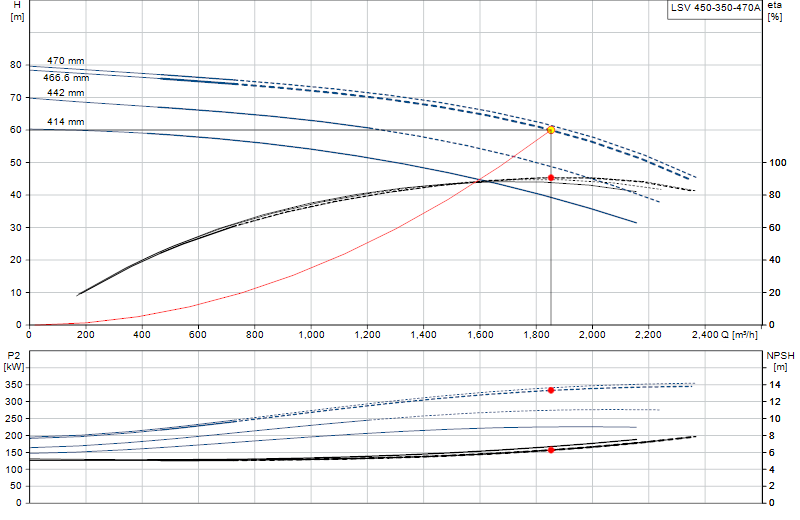Click the 1,000 flow axis tick
The height and width of the screenshot is (520, 800).
click(311, 335)
